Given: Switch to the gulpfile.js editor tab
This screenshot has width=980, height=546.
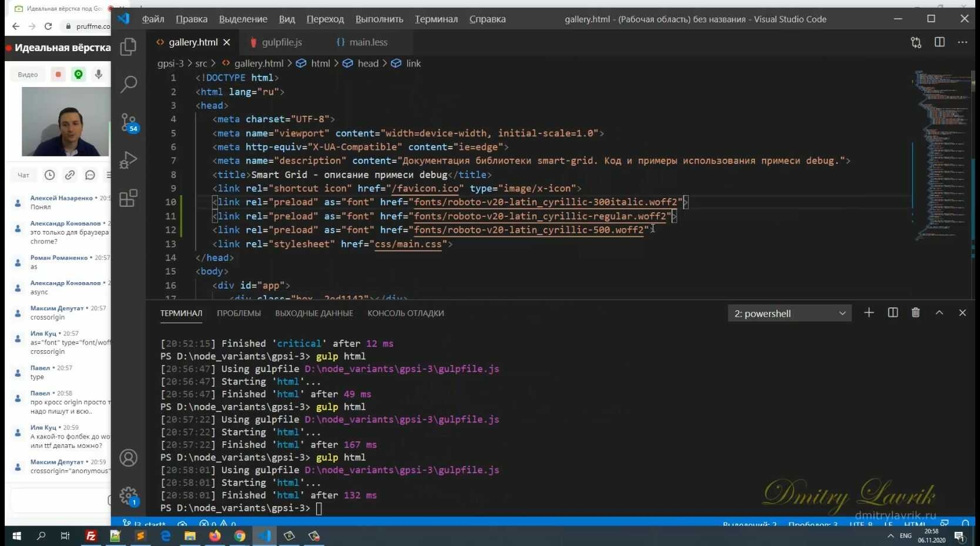Looking at the screenshot, I should click(x=282, y=42).
